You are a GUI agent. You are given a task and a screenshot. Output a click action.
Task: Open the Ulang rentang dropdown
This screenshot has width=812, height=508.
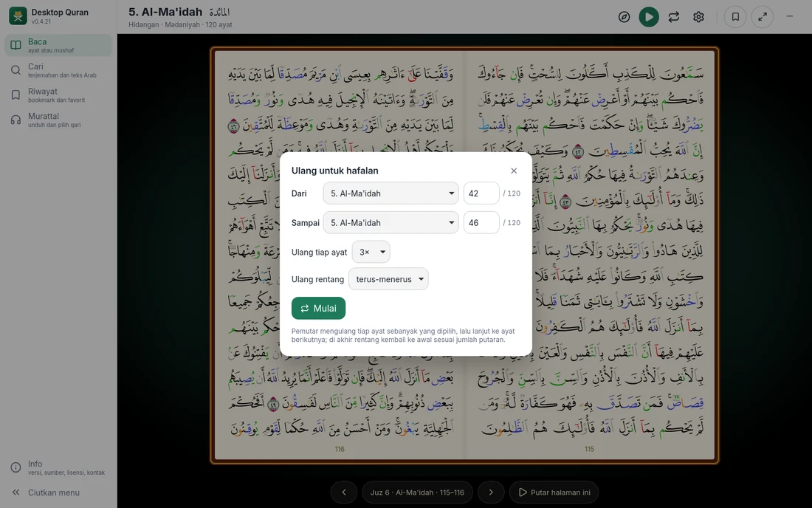pos(388,279)
